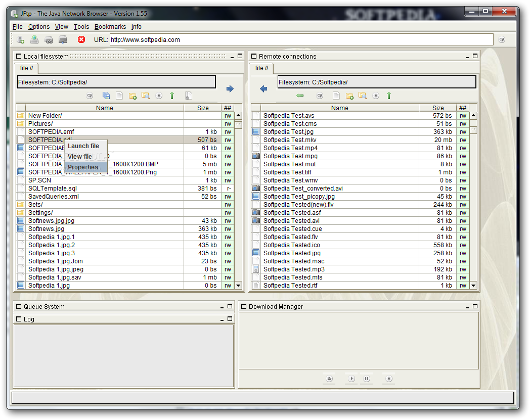Maximize the Log panel

click(x=230, y=319)
